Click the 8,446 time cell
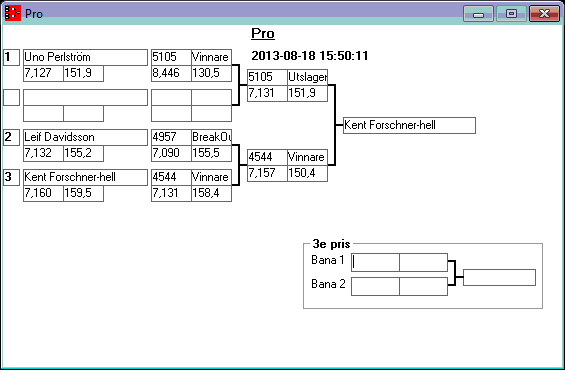The height and width of the screenshot is (370, 565). click(x=171, y=73)
